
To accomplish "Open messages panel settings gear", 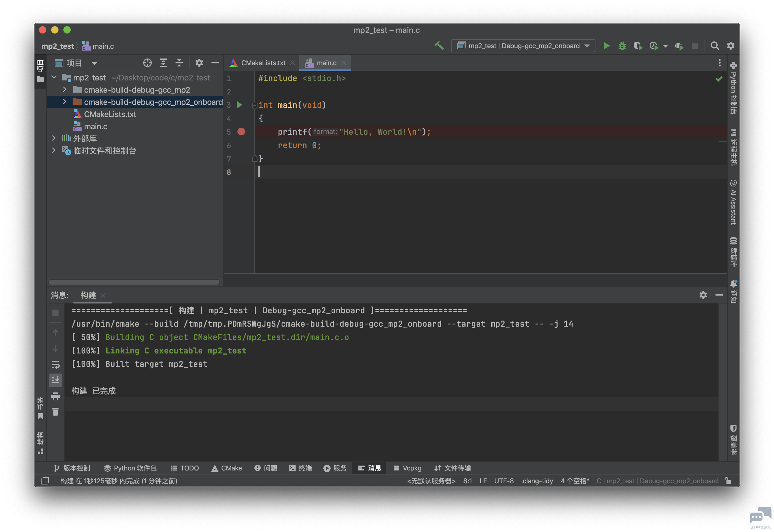I will pyautogui.click(x=703, y=295).
